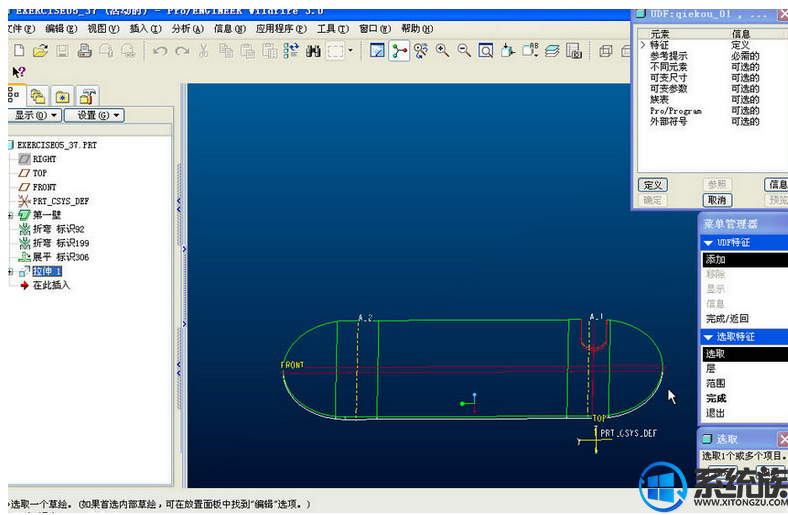Select 折弯 标识92 feature

[58, 229]
